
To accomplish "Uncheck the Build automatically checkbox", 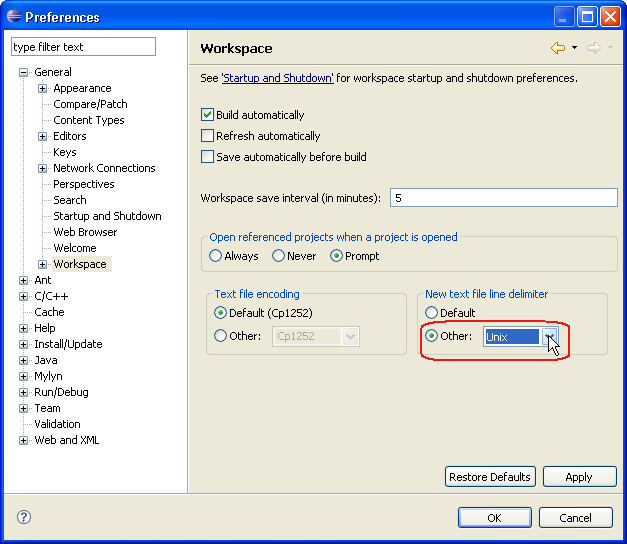I will pyautogui.click(x=208, y=115).
